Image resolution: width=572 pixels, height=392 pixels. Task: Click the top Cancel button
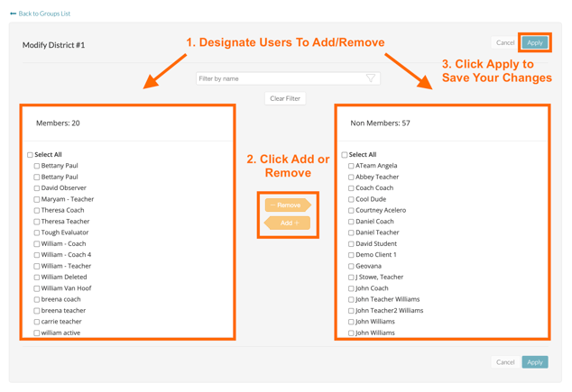click(x=505, y=42)
